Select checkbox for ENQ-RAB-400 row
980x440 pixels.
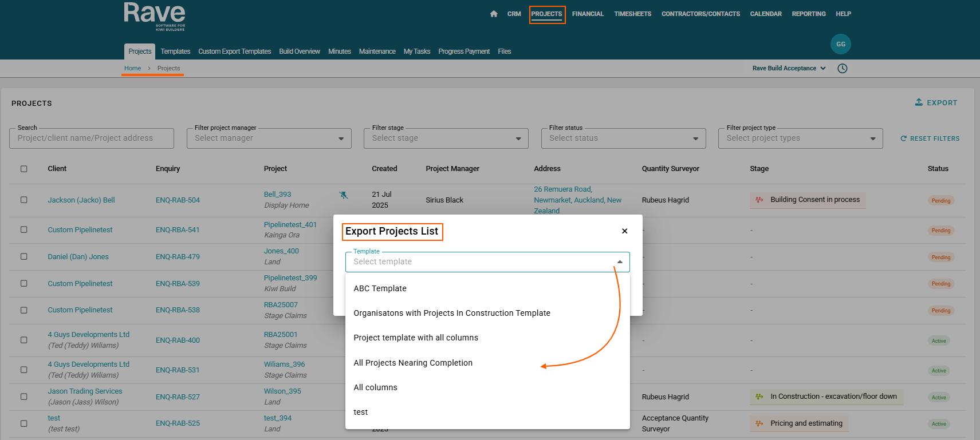[23, 340]
